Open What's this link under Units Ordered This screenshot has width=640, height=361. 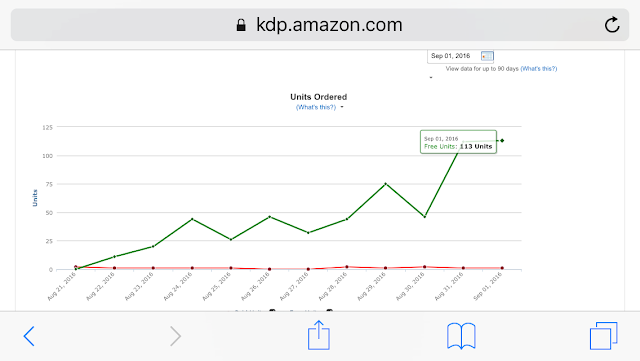316,107
